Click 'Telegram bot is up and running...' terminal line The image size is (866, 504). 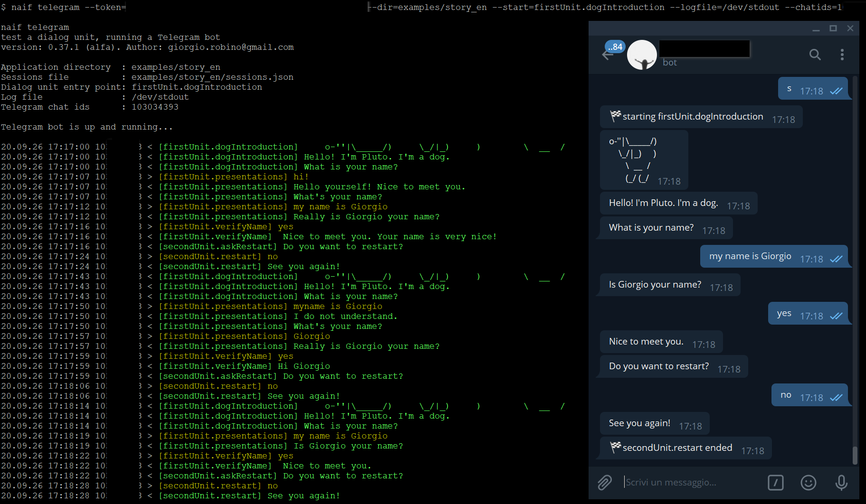tap(87, 127)
